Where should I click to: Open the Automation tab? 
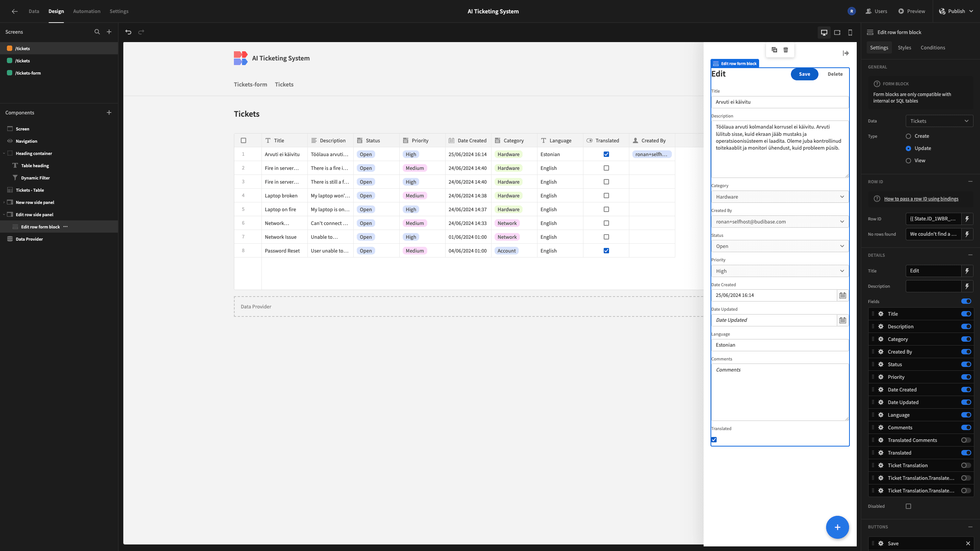(87, 11)
